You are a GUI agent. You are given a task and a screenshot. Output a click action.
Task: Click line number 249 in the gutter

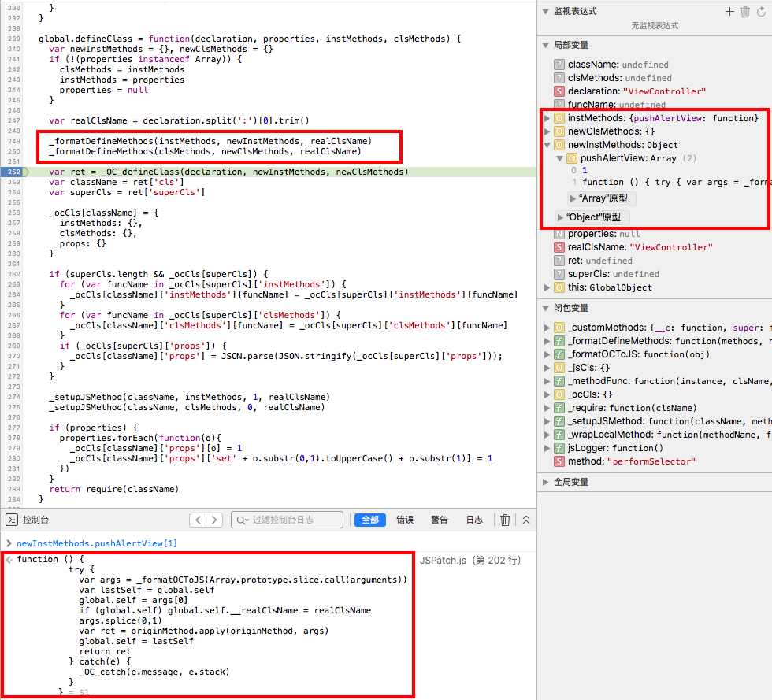click(x=14, y=141)
